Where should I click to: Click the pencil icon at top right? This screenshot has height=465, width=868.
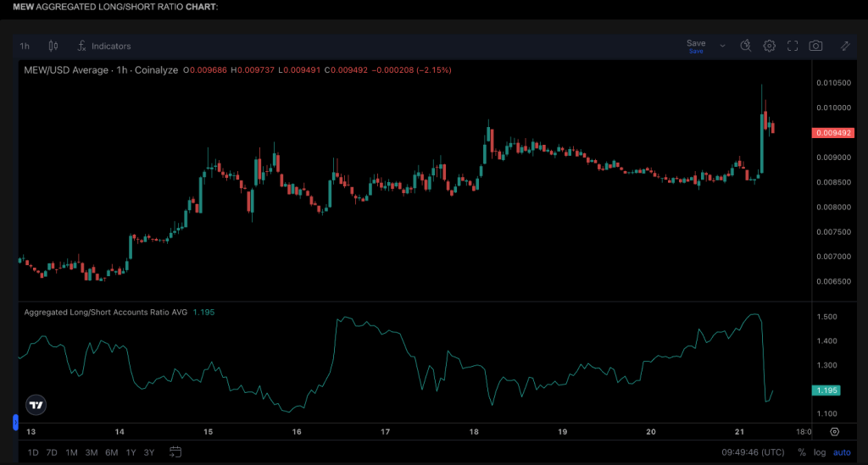pyautogui.click(x=845, y=46)
